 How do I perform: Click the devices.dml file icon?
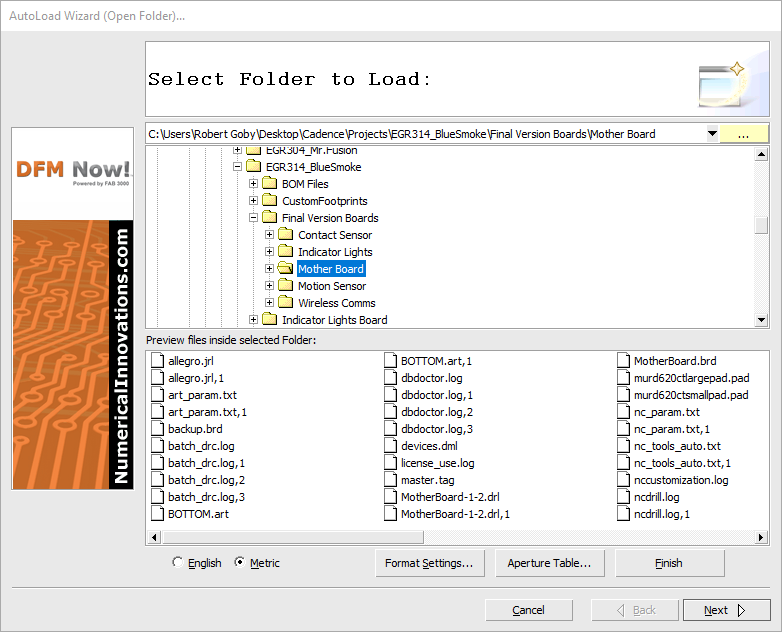click(x=391, y=445)
